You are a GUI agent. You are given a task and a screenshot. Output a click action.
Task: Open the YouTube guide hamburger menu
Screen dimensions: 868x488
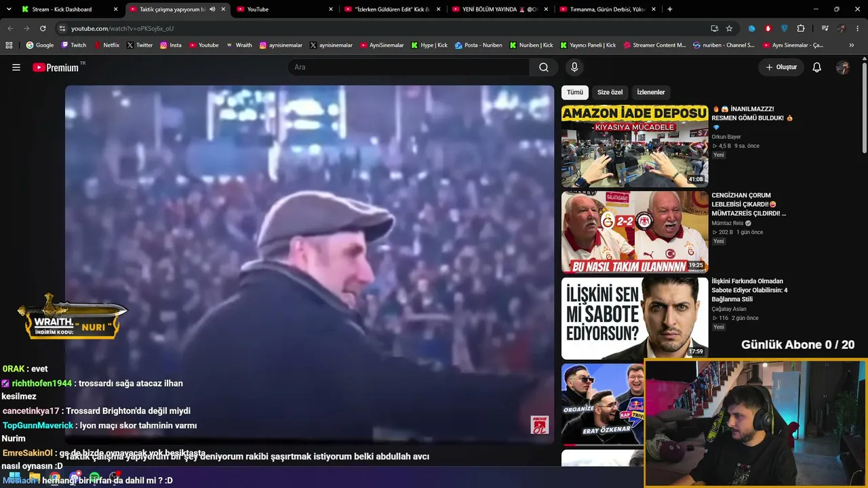point(16,67)
